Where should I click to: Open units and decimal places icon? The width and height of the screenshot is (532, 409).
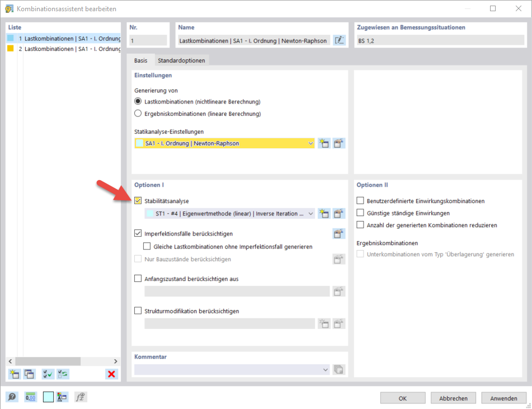tap(30, 397)
